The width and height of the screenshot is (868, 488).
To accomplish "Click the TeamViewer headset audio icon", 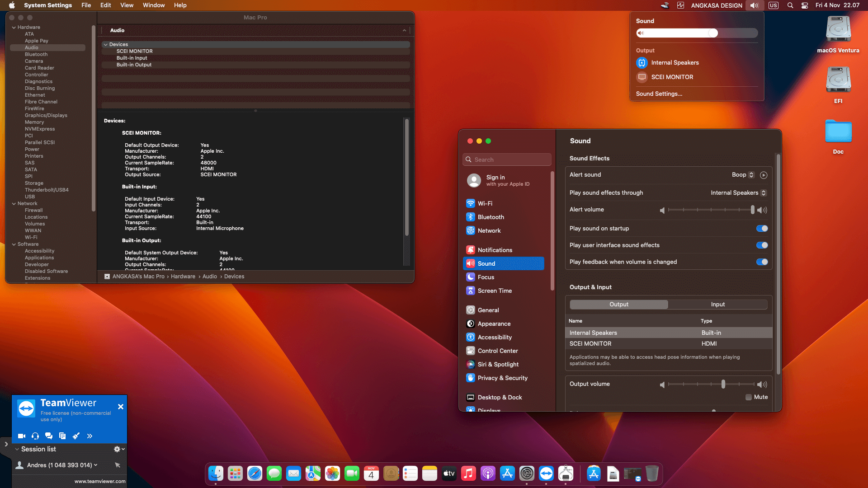I will pos(35,436).
